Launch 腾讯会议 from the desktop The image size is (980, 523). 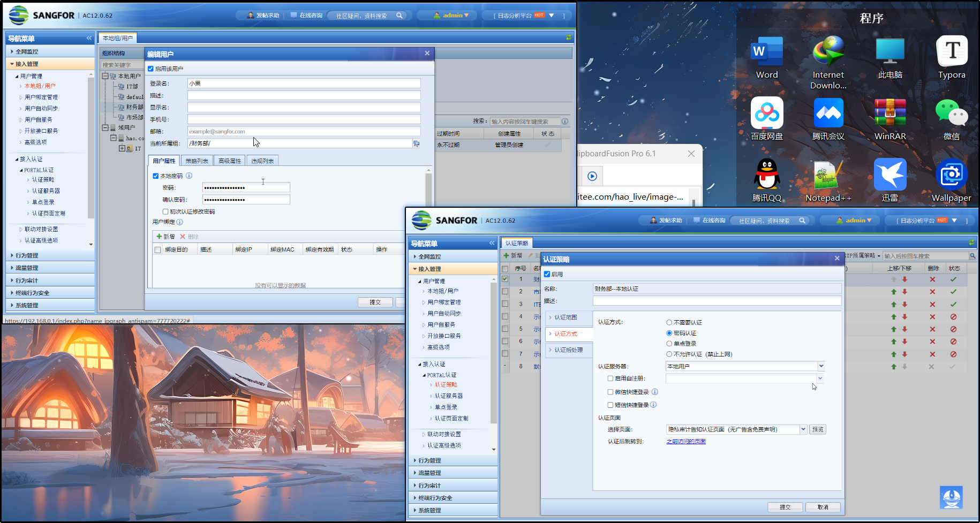pyautogui.click(x=828, y=118)
